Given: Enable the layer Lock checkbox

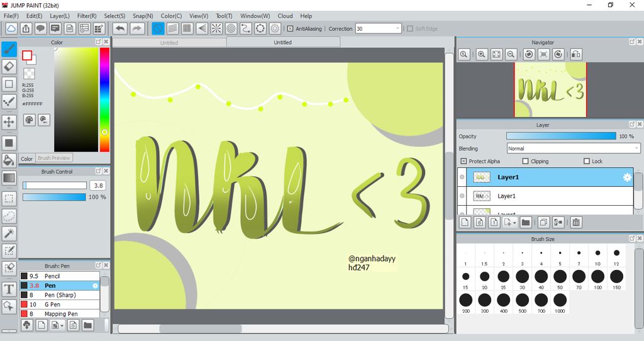Looking at the screenshot, I should click(x=587, y=161).
